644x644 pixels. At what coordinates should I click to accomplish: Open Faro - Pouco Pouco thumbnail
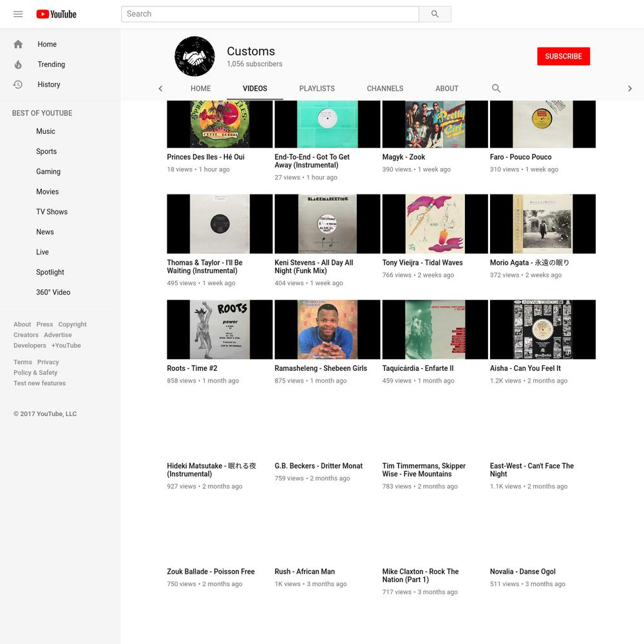tap(542, 124)
